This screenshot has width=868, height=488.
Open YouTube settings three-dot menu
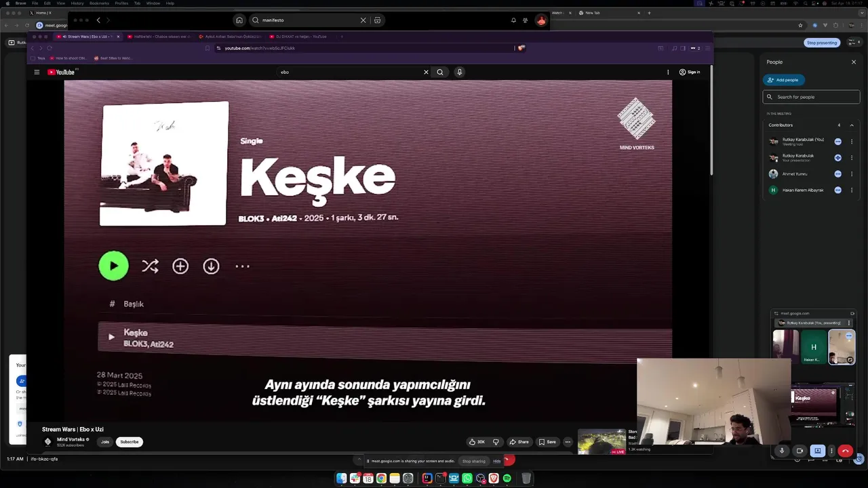click(668, 72)
